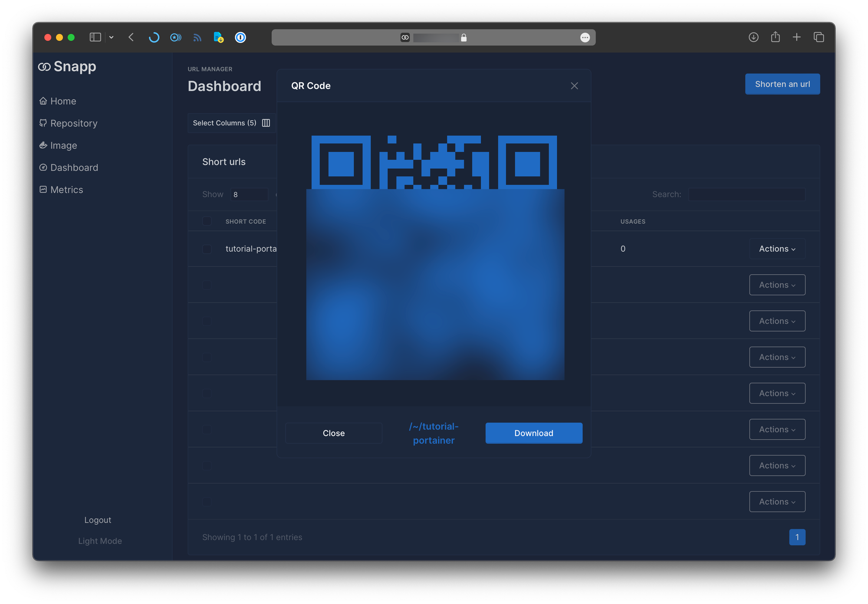
Task: Expand the second row Actions dropdown
Action: click(777, 285)
